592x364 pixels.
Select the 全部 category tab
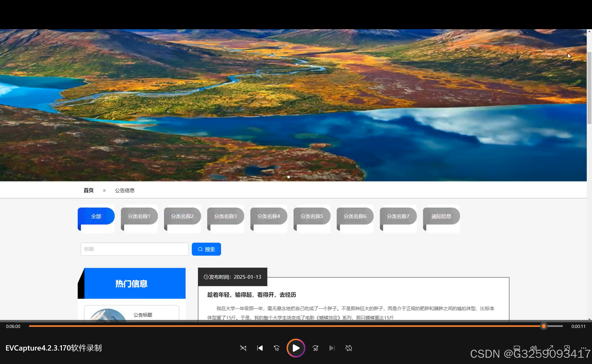click(x=96, y=216)
